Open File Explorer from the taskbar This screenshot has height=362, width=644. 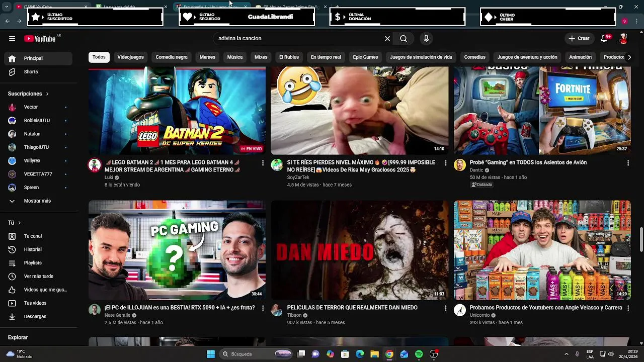tap(374, 354)
